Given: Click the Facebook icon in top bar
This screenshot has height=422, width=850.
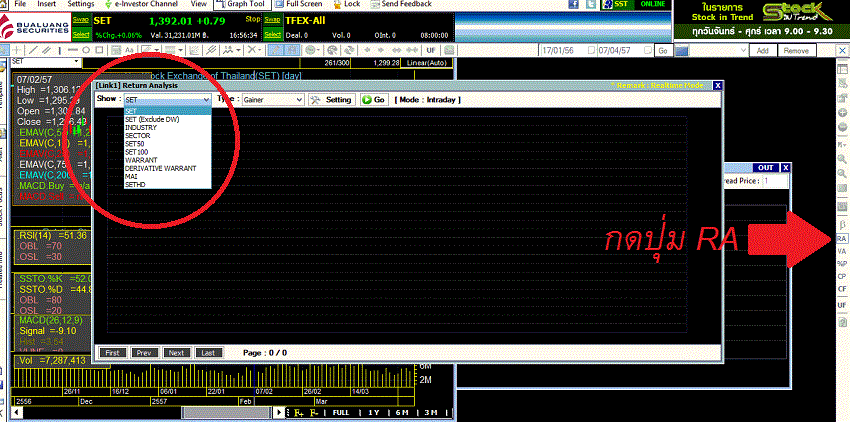Looking at the screenshot, I should tap(574, 4).
